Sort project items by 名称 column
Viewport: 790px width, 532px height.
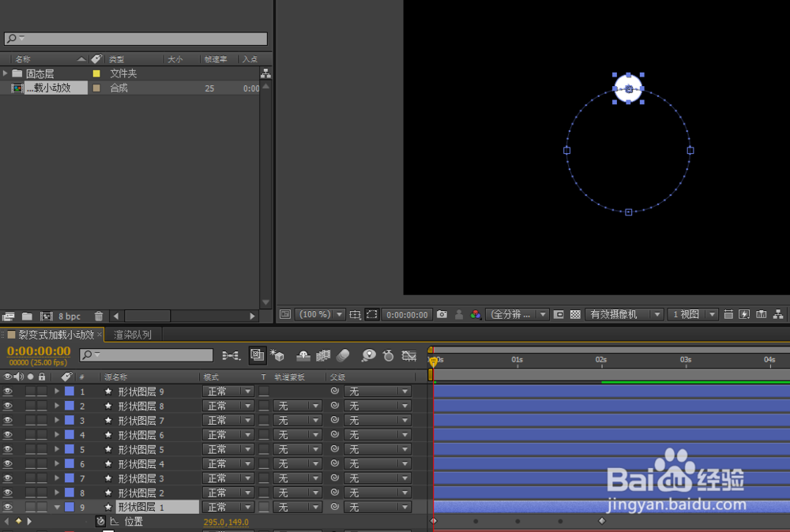point(23,59)
